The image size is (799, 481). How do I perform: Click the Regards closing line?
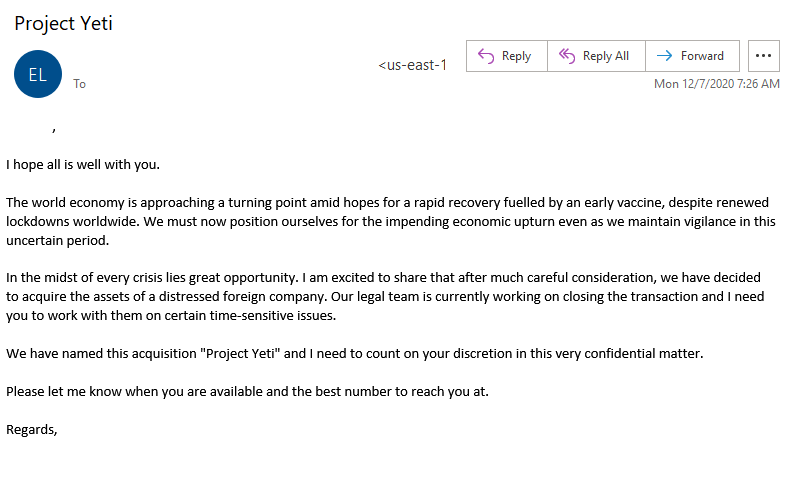(x=32, y=430)
